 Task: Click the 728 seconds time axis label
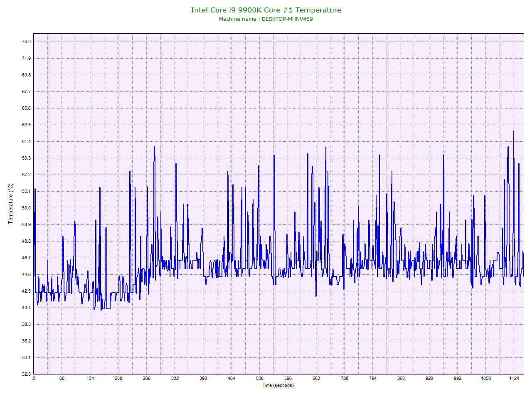(345, 378)
